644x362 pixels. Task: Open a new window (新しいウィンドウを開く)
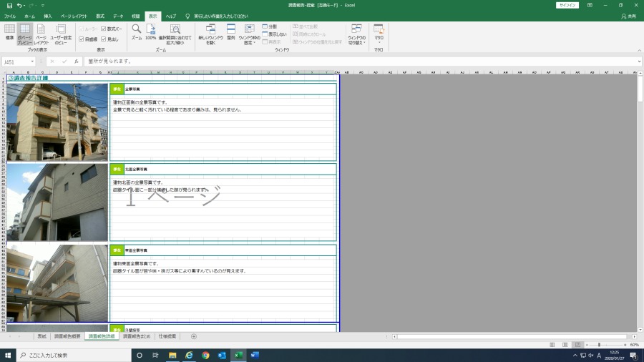210,34
